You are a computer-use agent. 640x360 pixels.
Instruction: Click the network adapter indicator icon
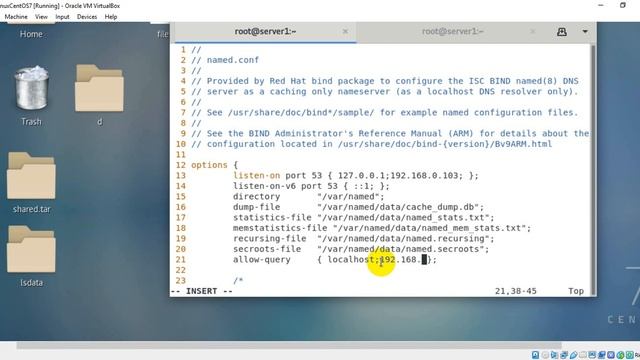click(564, 355)
